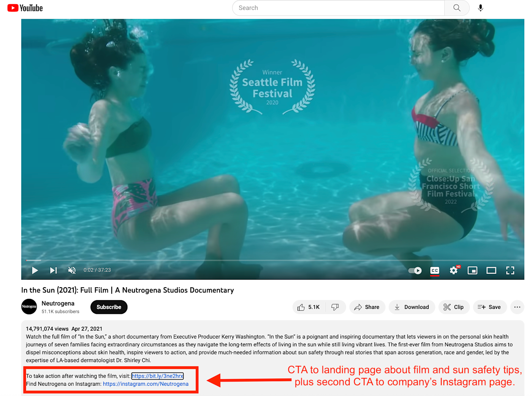This screenshot has height=396, width=532.
Task: Open the YouTube home logo
Action: pyautogui.click(x=25, y=8)
